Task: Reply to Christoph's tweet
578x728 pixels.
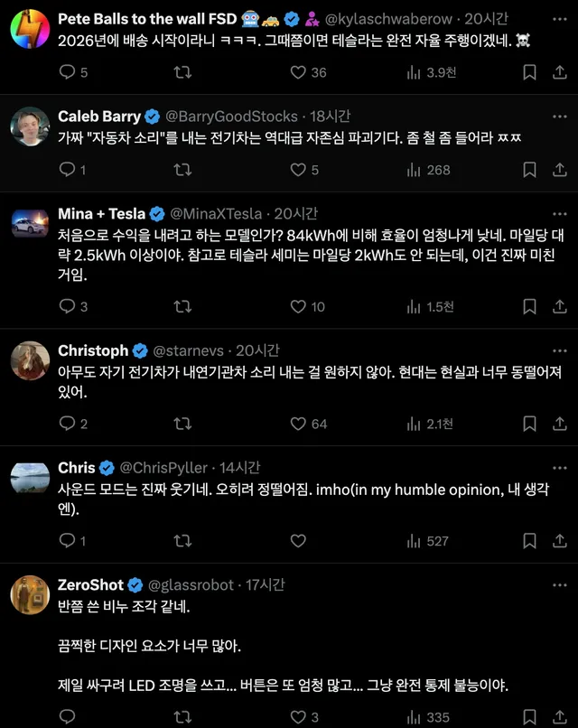Action: [67, 424]
